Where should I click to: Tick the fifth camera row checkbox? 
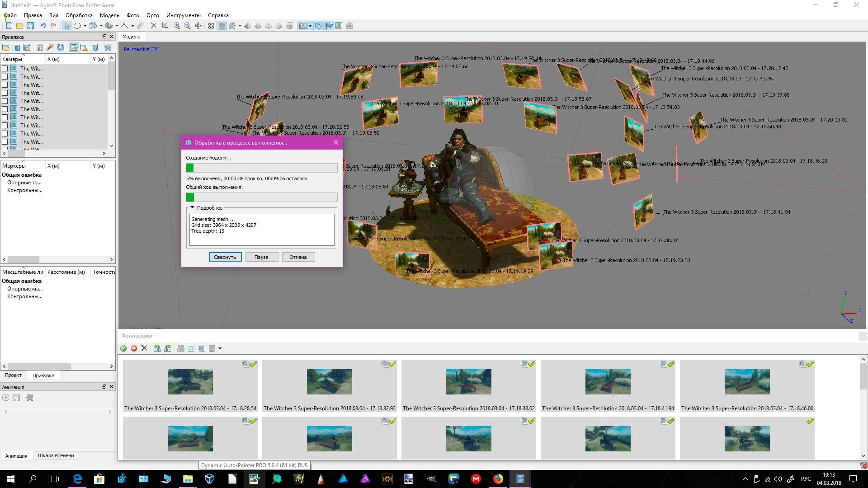click(5, 101)
